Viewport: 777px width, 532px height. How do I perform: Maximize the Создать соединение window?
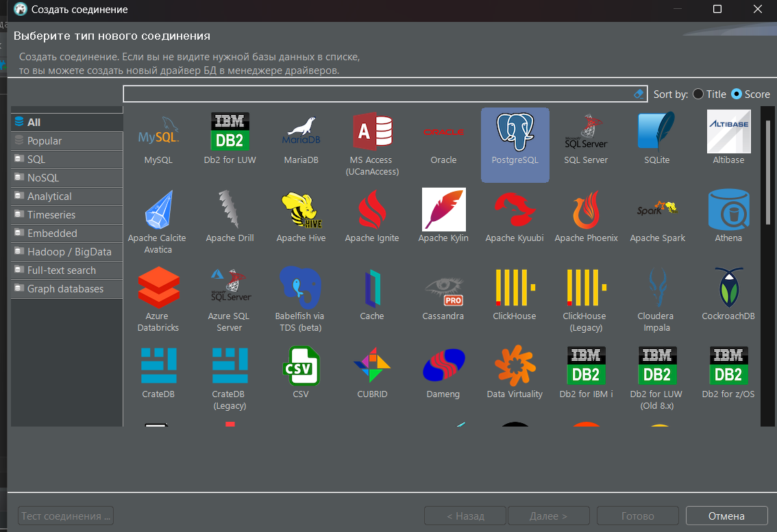(717, 9)
